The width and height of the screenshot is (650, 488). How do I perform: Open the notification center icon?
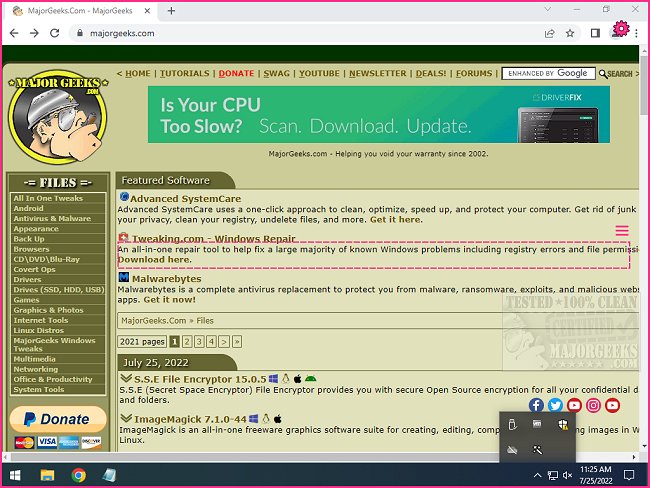(x=629, y=475)
